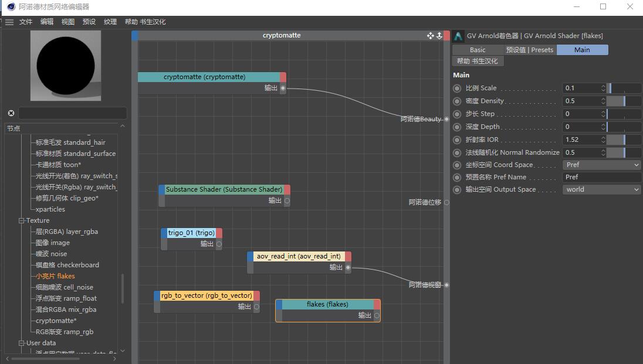This screenshot has height=364, width=643.
Task: Open the 预设 Presets menu
Action: pyautogui.click(x=89, y=22)
